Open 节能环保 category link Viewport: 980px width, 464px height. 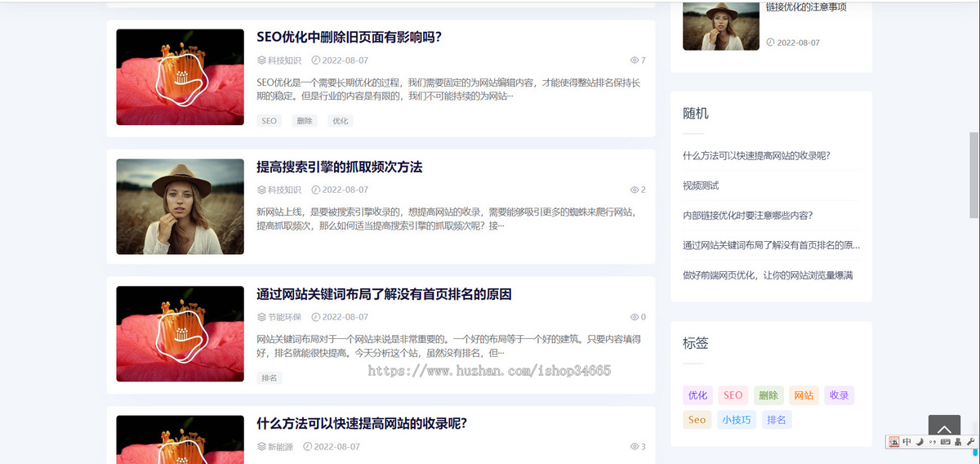284,317
